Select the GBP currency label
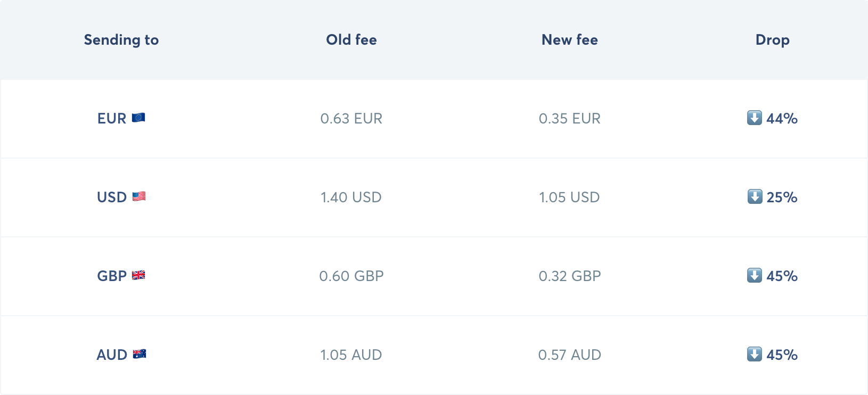 [112, 276]
